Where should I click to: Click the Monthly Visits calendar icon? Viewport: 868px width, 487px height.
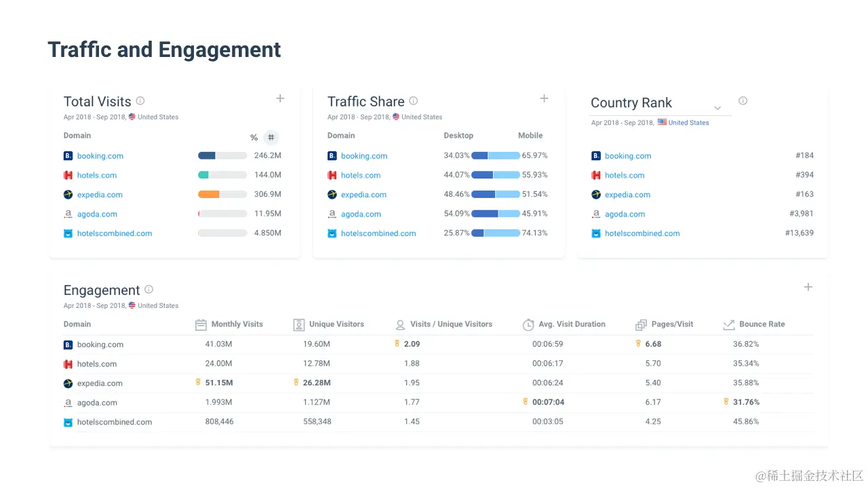tap(201, 325)
